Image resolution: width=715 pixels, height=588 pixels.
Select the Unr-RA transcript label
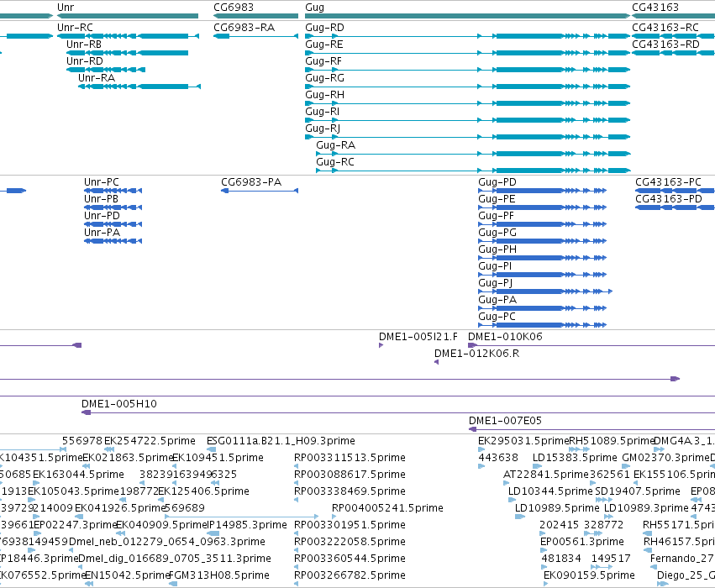click(x=97, y=78)
